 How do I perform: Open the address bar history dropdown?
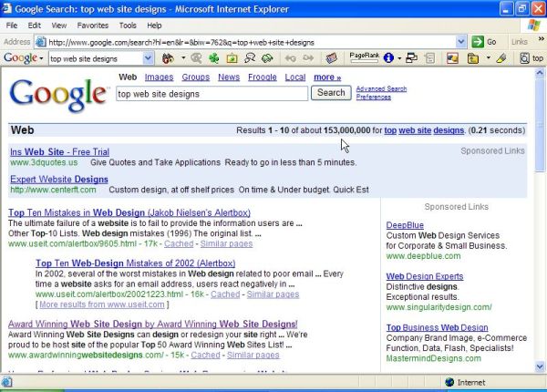(x=460, y=42)
